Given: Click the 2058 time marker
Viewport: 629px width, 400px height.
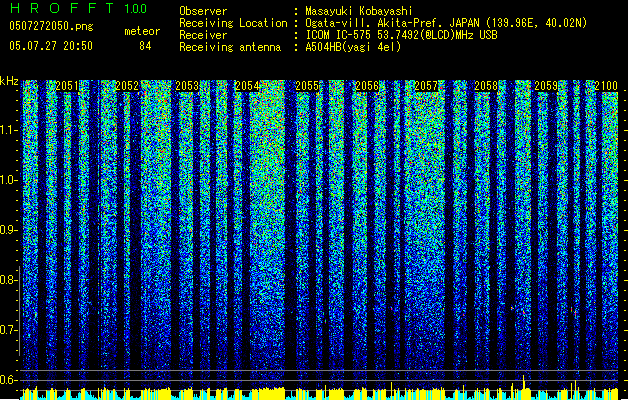Looking at the screenshot, I should pyautogui.click(x=486, y=86).
